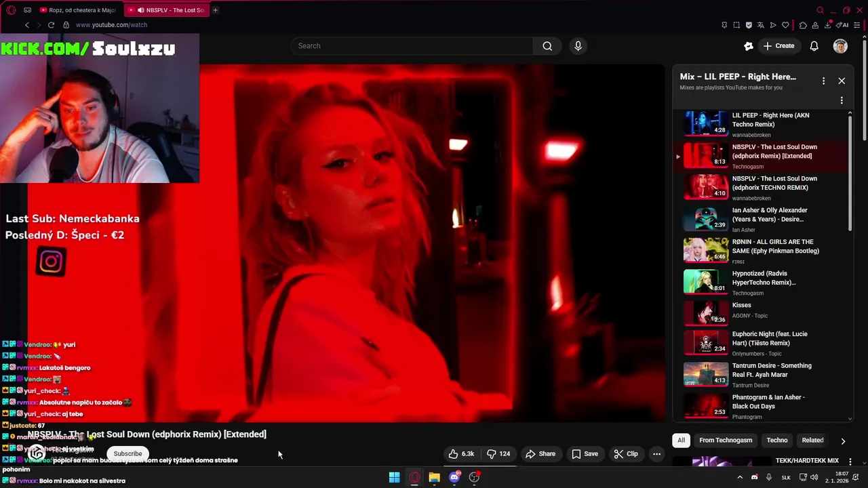The width and height of the screenshot is (868, 488).
Task: Click the playlist panel scrollbar
Action: pyautogui.click(x=850, y=173)
